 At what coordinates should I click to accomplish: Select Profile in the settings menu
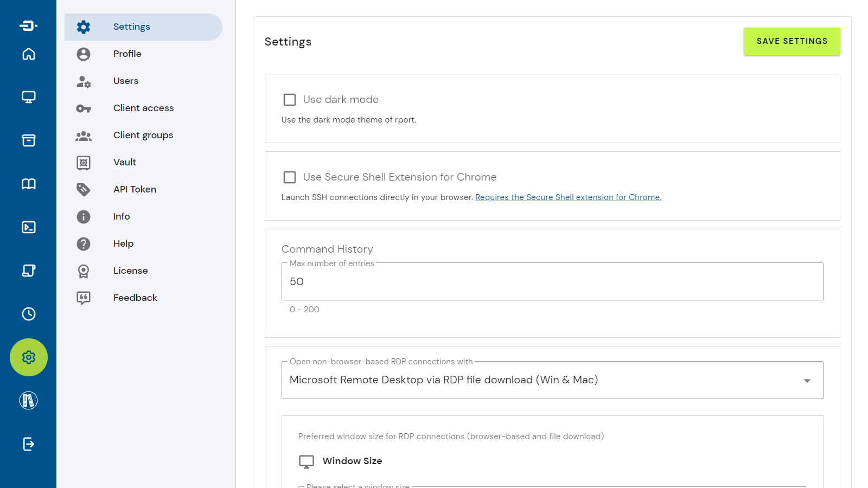pyautogui.click(x=127, y=54)
